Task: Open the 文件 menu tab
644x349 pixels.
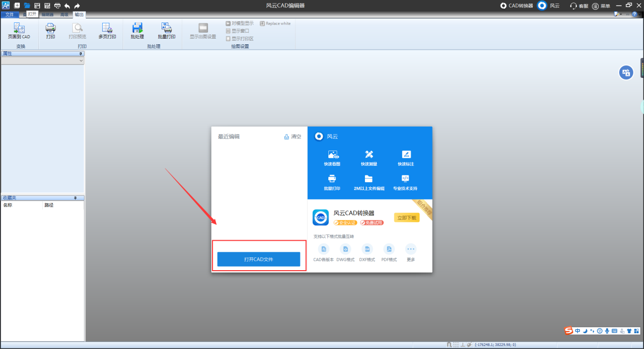Action: click(x=10, y=14)
